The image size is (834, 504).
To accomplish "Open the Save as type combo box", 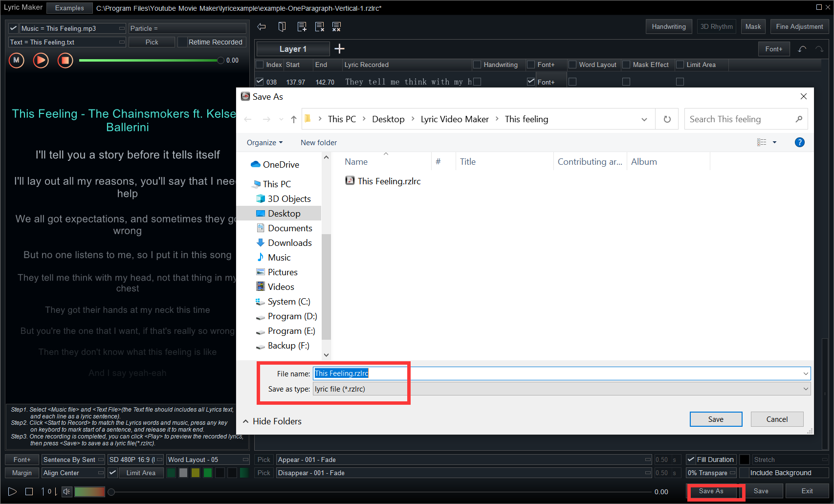I will coord(562,389).
